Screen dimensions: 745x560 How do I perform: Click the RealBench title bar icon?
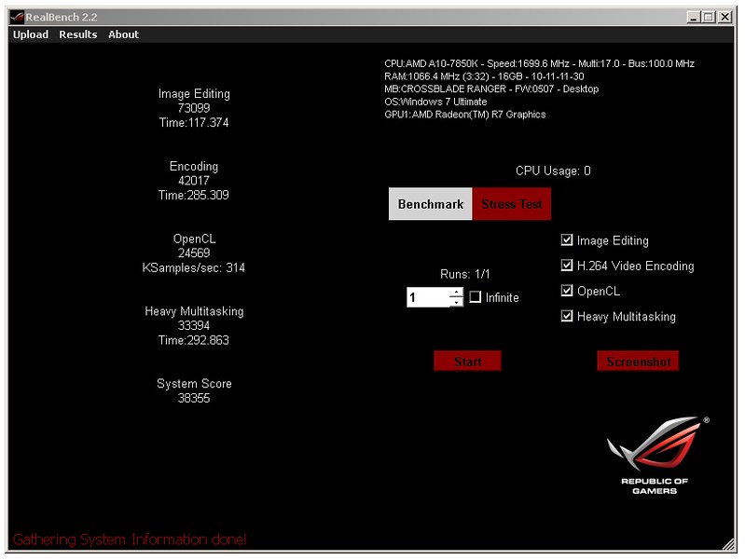point(17,17)
